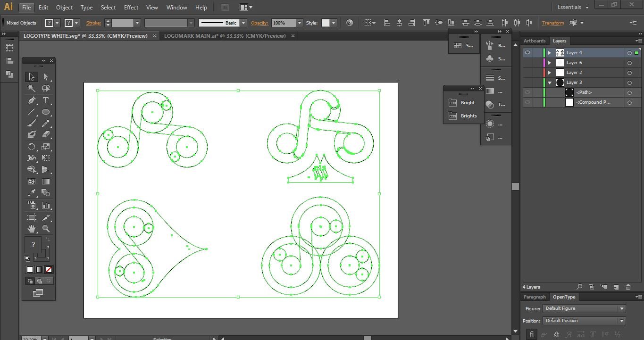Click the vertical canvas scrollbar thumb
Screen dimensions: 644x340
pyautogui.click(x=515, y=186)
